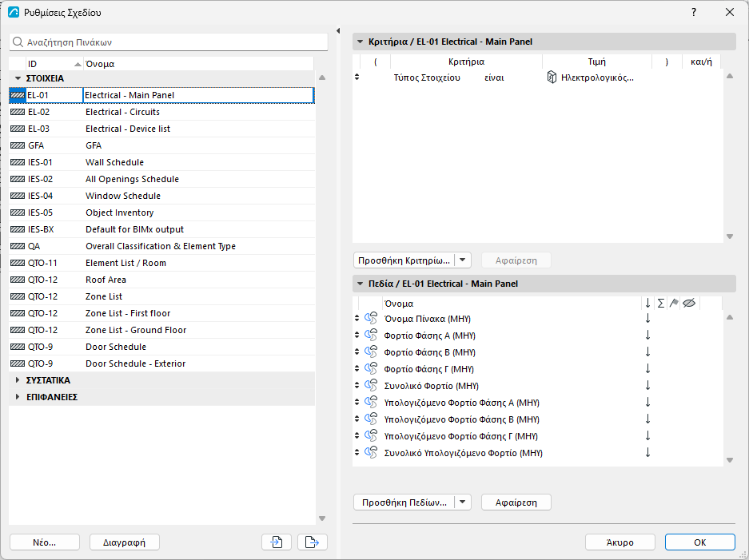Collapse the left panel with the small arrow
The width and height of the screenshot is (749, 560).
point(338,31)
